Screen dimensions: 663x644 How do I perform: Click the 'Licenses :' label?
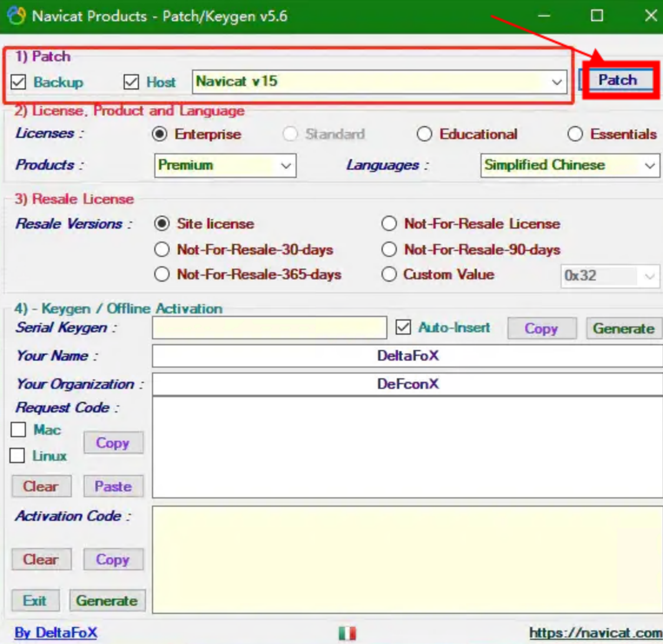49,133
